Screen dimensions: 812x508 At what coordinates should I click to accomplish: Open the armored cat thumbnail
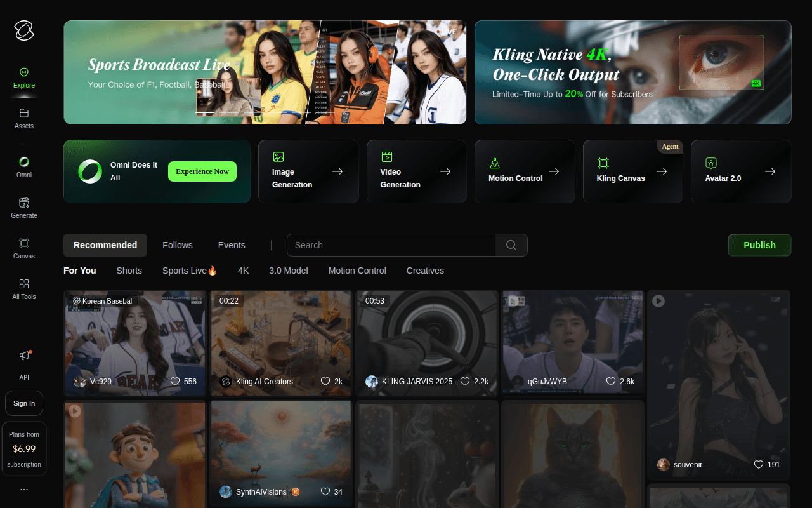tap(573, 454)
